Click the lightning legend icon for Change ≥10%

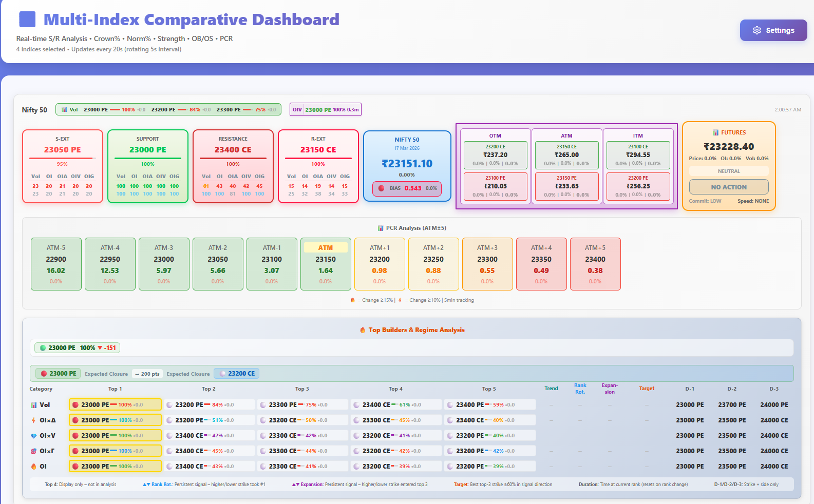pos(400,300)
